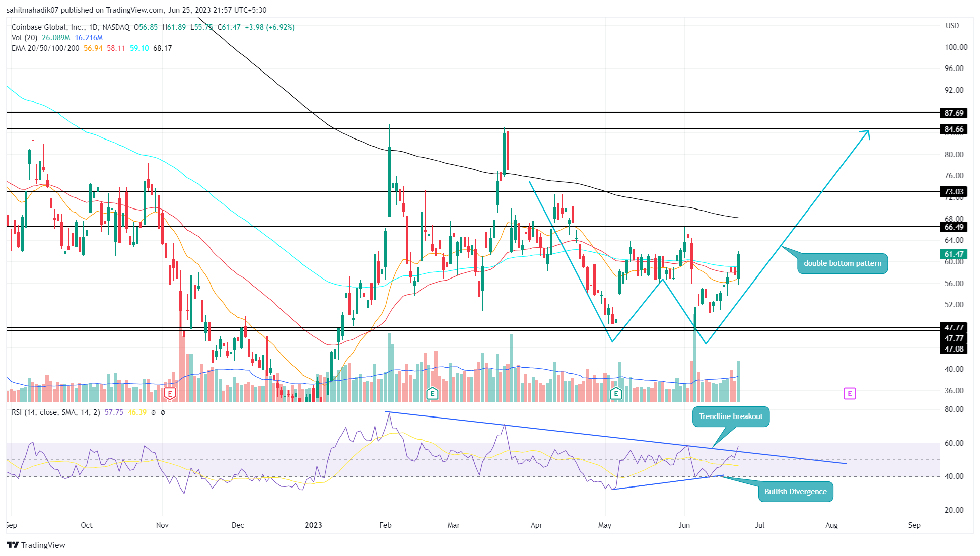
Task: Open the pink earnings icon near August
Action: 849,393
